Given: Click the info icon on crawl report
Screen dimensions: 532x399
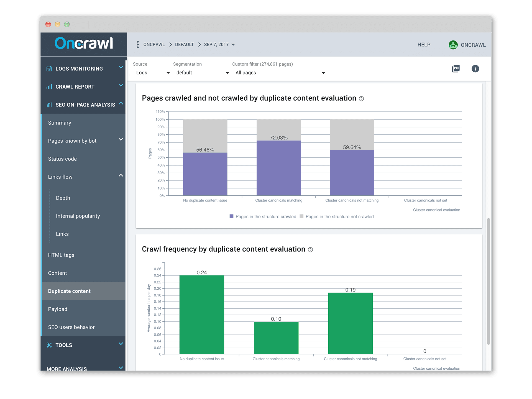Looking at the screenshot, I should 475,68.
